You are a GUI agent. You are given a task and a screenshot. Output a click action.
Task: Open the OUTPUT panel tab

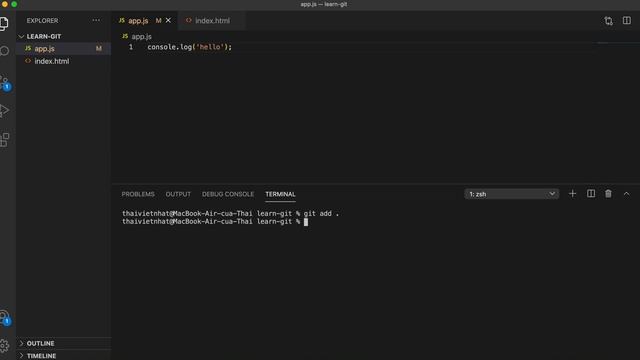coord(178,194)
